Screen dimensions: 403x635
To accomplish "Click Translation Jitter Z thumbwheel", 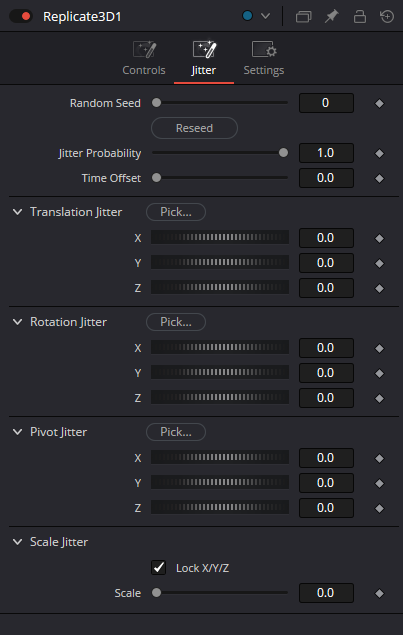I will [220, 288].
